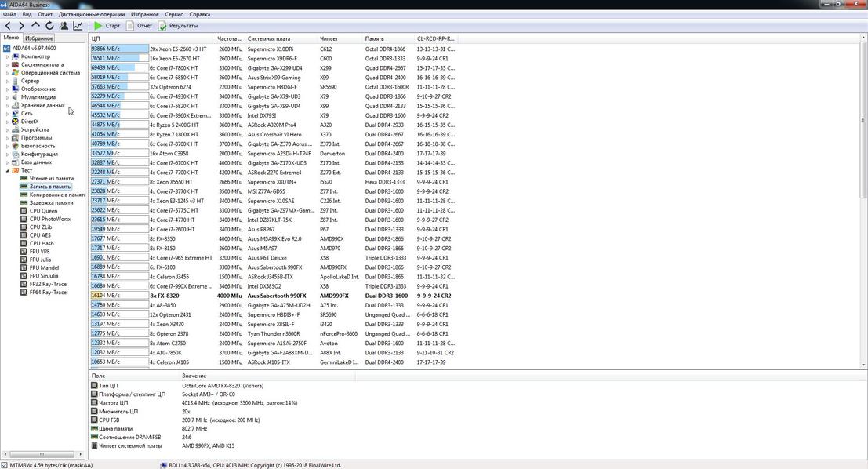Expand the Компьютер tree node
Screen dimensions: 868x469
pos(7,56)
